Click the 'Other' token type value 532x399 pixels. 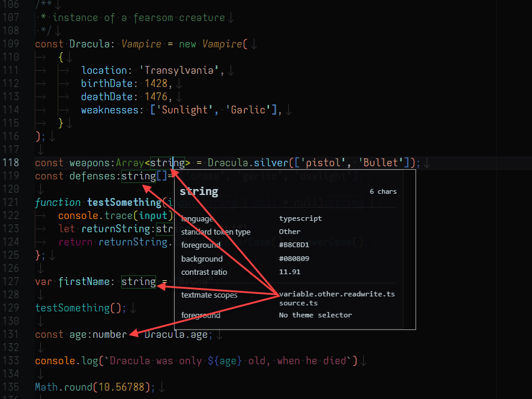[289, 232]
